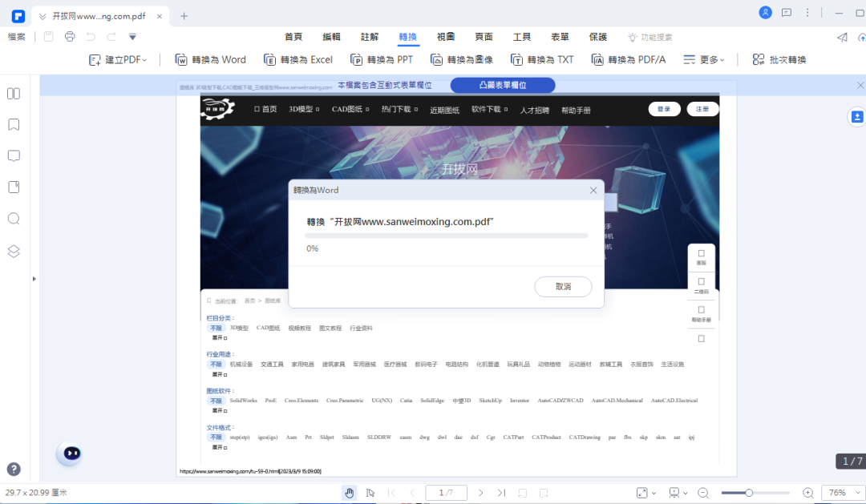Switch to the 首頁 tab
This screenshot has width=866, height=504.
293,37
